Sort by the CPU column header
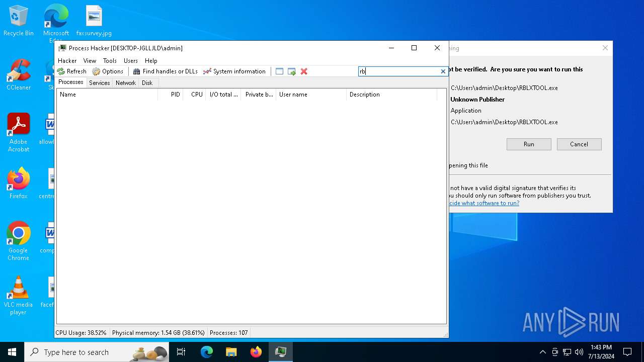644x362 pixels. click(x=194, y=95)
